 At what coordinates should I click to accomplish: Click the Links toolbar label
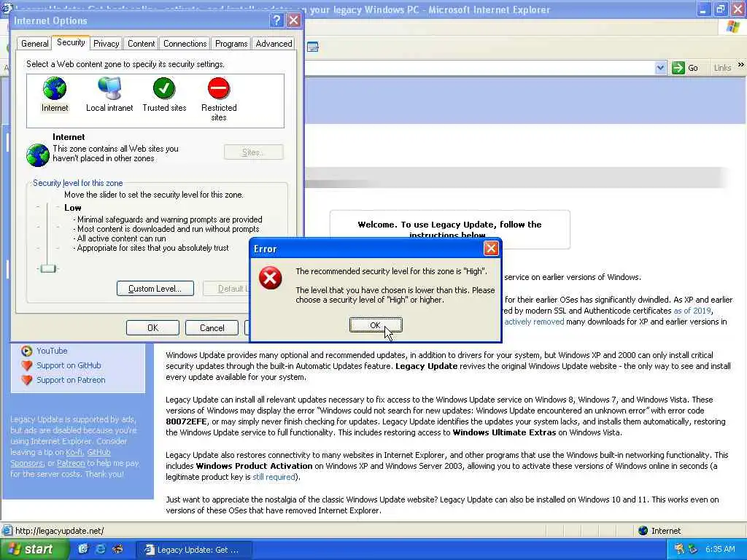click(722, 68)
